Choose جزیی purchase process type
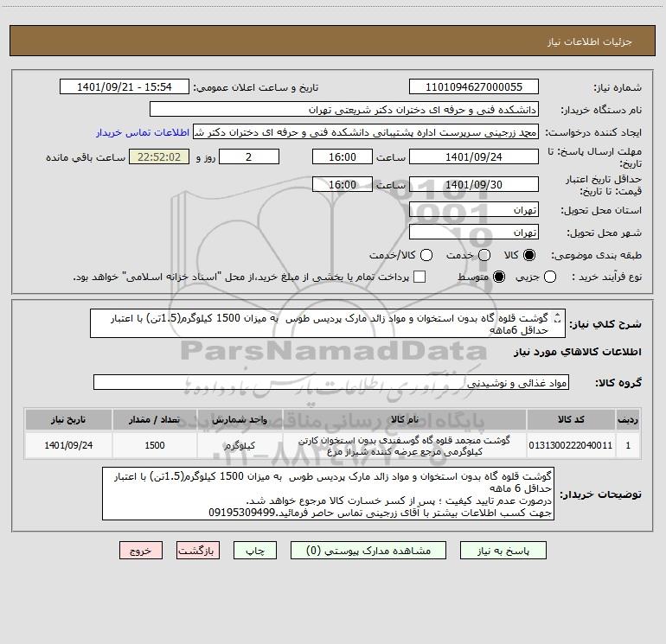The width and height of the screenshot is (666, 644). [550, 277]
